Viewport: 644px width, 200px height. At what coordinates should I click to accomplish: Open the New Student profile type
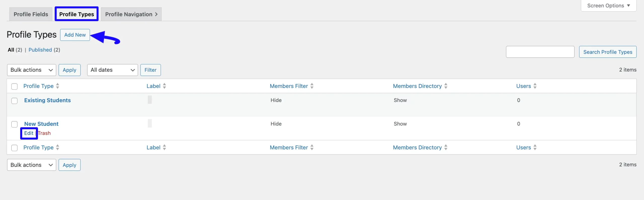point(41,124)
